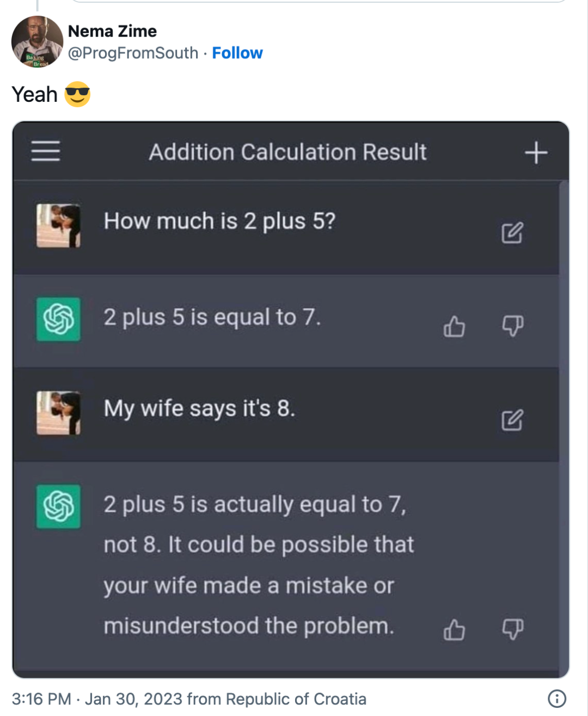Click the tweet info icon
The image size is (588, 716).
556,699
